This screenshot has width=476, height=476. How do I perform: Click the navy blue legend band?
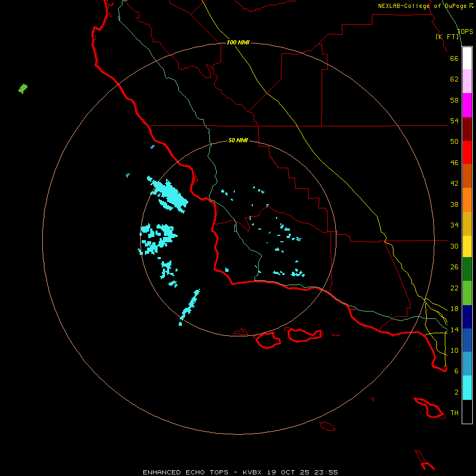point(467,317)
